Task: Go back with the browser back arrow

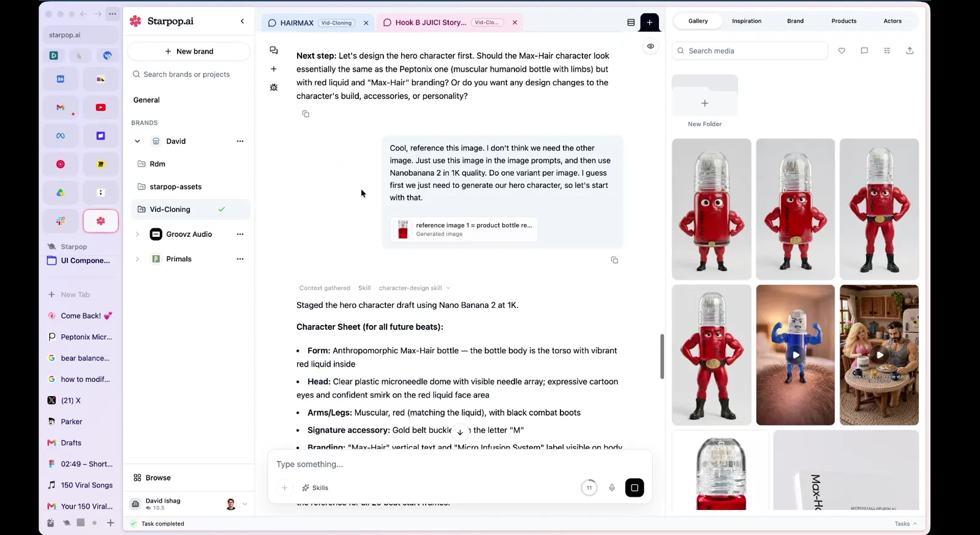Action: pyautogui.click(x=83, y=13)
